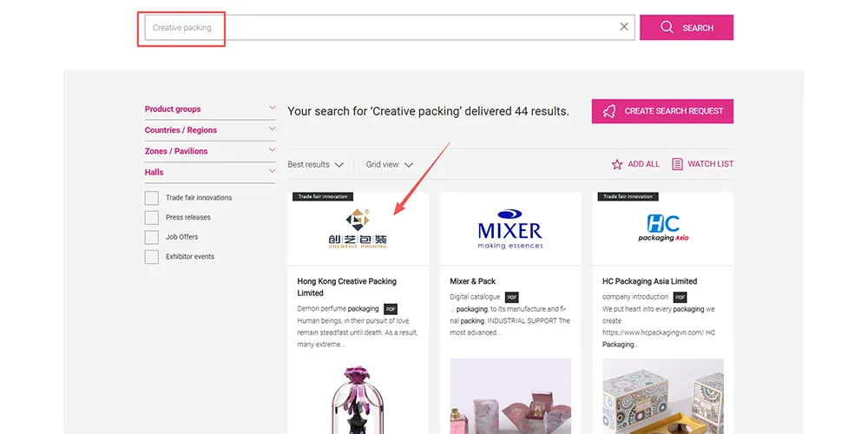Open the Watch List icon
The width and height of the screenshot is (868, 434).
coord(677,164)
